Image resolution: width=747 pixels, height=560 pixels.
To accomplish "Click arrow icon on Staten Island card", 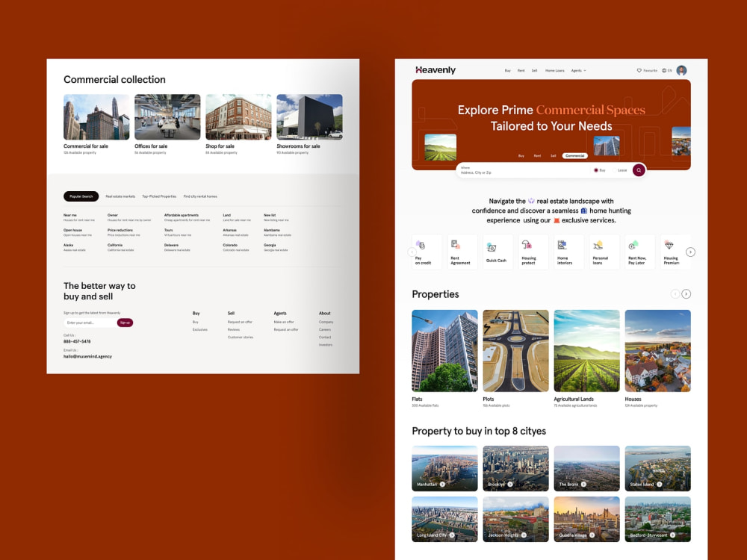I will (660, 485).
